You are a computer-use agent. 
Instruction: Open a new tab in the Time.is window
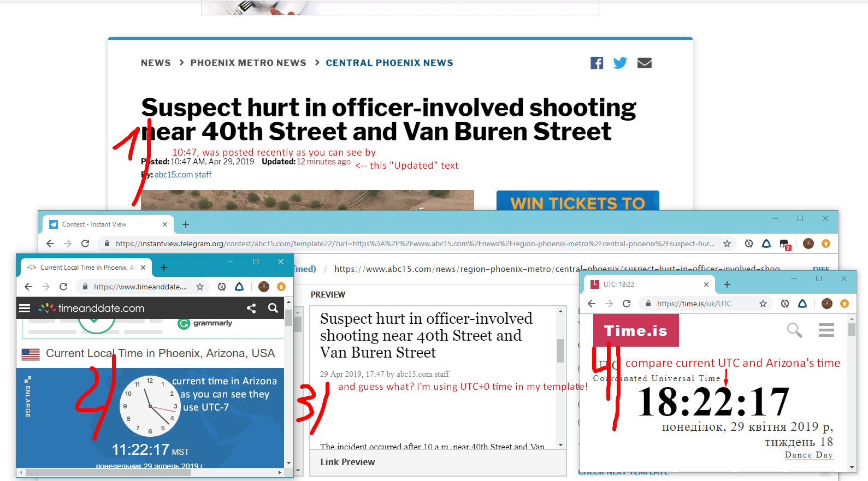tap(727, 284)
